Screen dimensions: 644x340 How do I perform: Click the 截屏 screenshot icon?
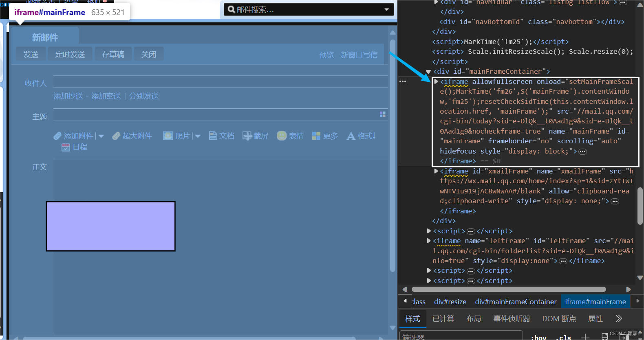click(247, 136)
